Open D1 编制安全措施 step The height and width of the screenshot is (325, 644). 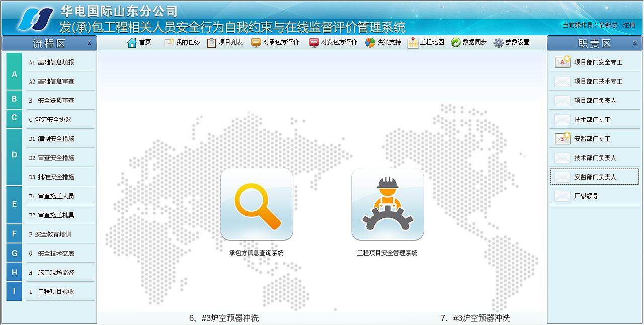51,139
